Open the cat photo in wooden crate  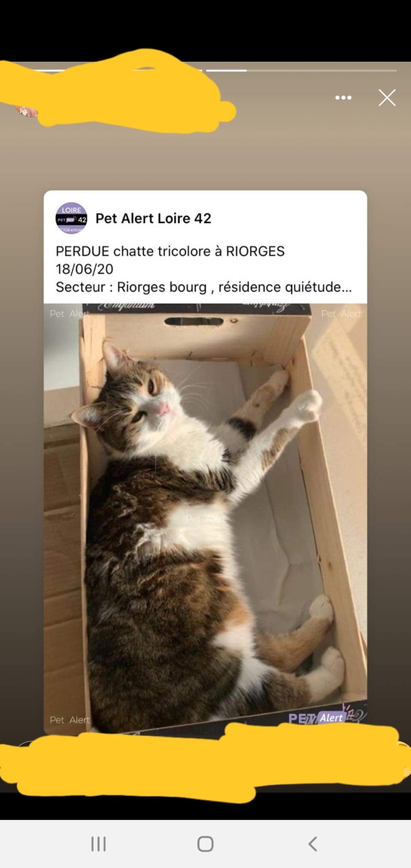click(x=206, y=519)
